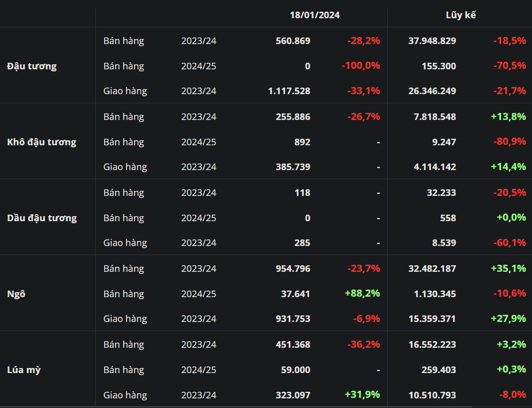Click the 892 soybean meal sales value
Viewport: 532px width, 408px height.
(302, 142)
